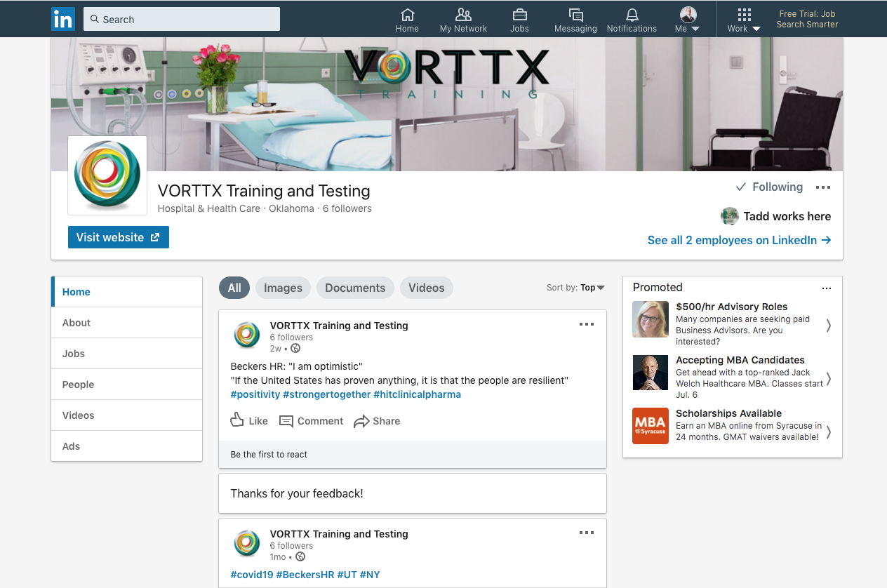
Task: Open the Promoted ads options menu
Action: coord(827,288)
